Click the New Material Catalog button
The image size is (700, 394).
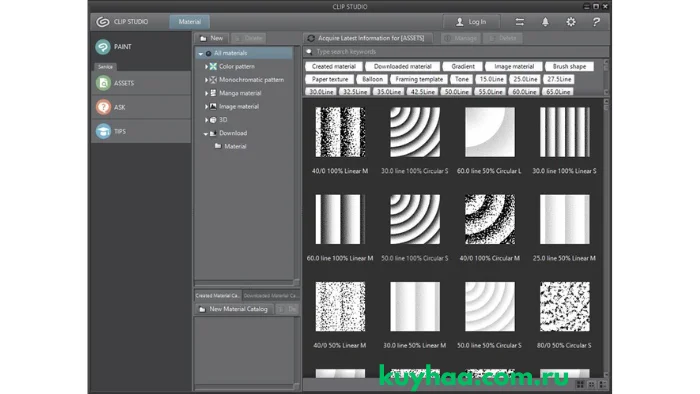[233, 309]
